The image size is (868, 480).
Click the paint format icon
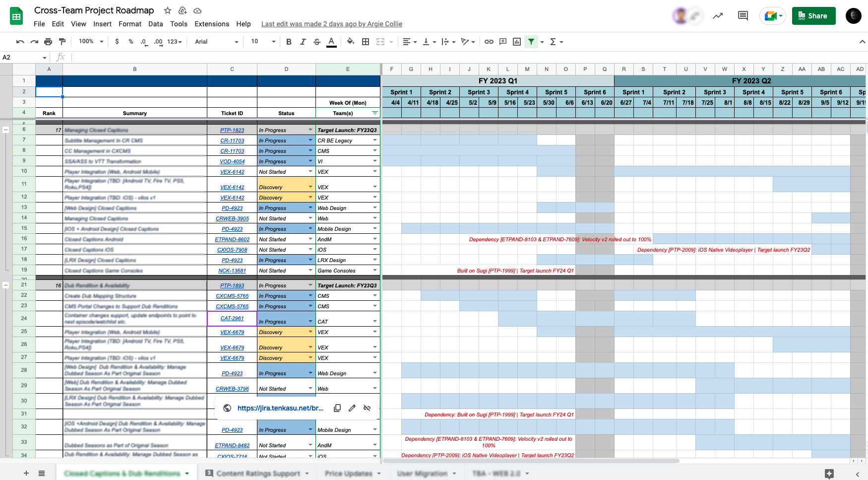point(62,42)
